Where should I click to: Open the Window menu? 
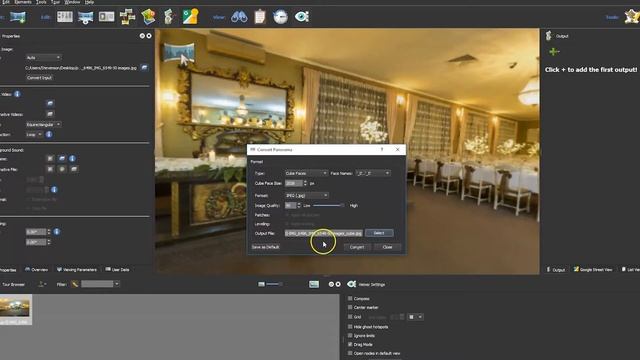point(72,2)
